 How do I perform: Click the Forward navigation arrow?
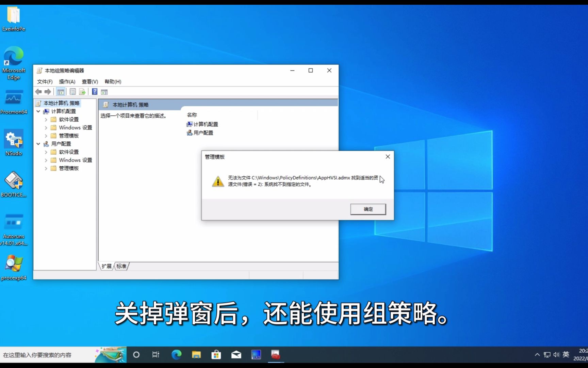pyautogui.click(x=48, y=92)
